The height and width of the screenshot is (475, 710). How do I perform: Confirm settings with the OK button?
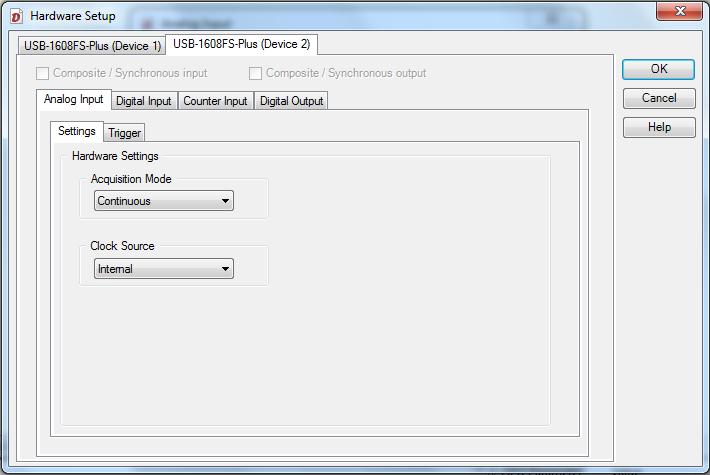(x=658, y=69)
